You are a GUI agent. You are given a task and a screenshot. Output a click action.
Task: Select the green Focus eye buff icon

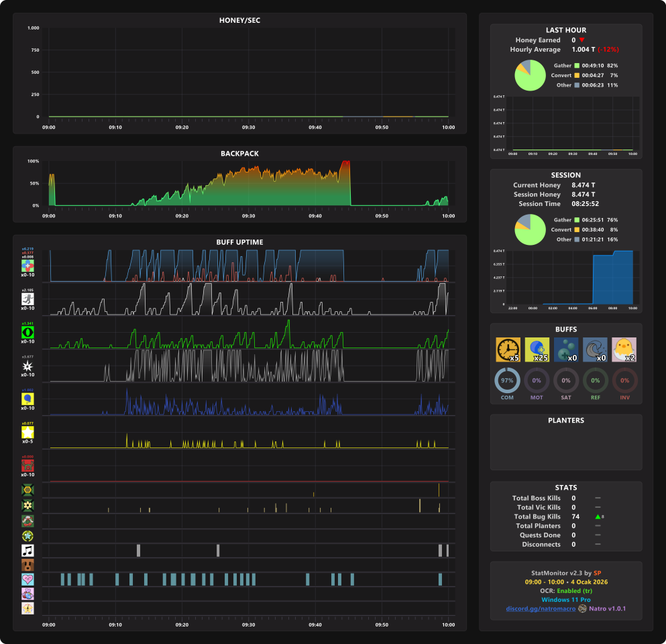tap(27, 332)
